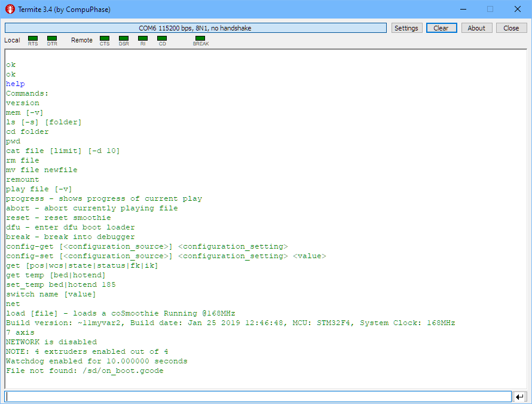Image resolution: width=532 pixels, height=404 pixels.
Task: Click the CD status indicator
Action: point(162,38)
